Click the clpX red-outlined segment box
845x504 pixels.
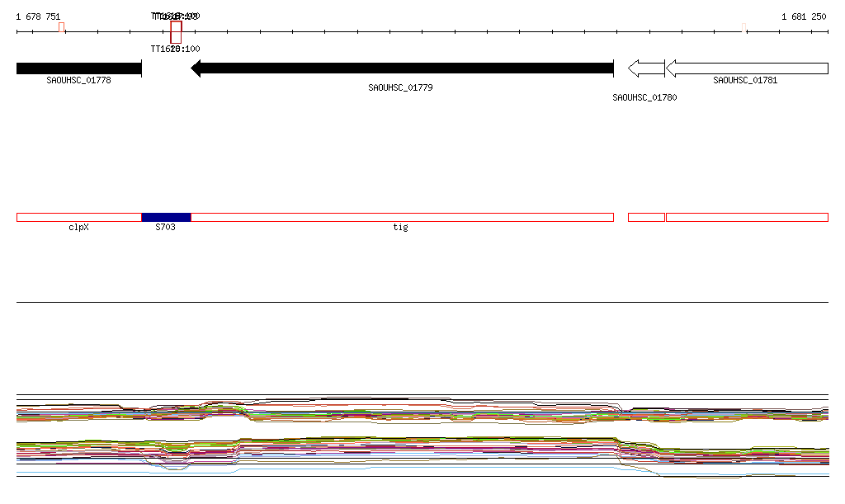click(78, 217)
